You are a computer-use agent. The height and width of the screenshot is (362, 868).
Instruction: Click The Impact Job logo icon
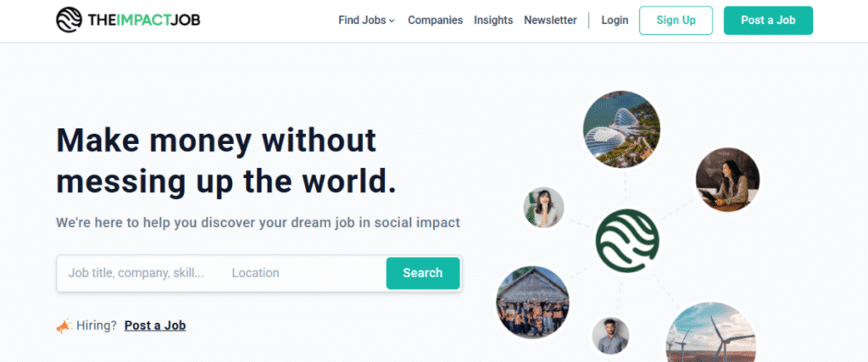70,20
